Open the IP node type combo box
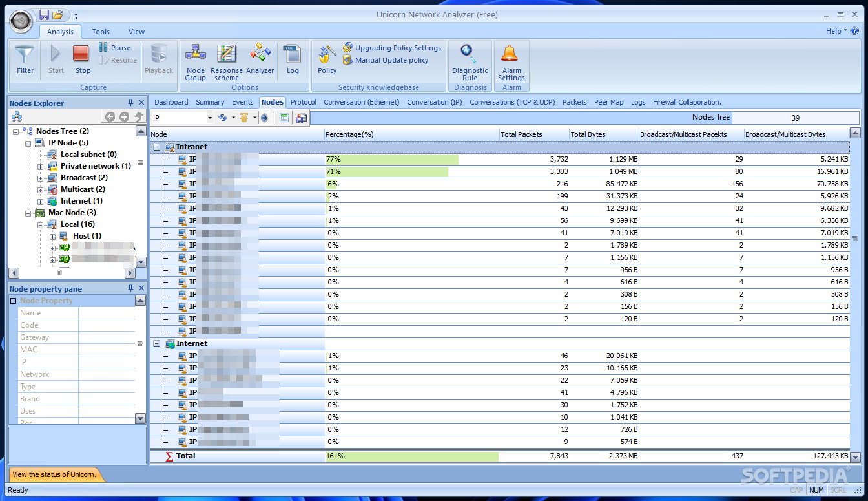Image resolution: width=868 pixels, height=501 pixels. click(182, 118)
